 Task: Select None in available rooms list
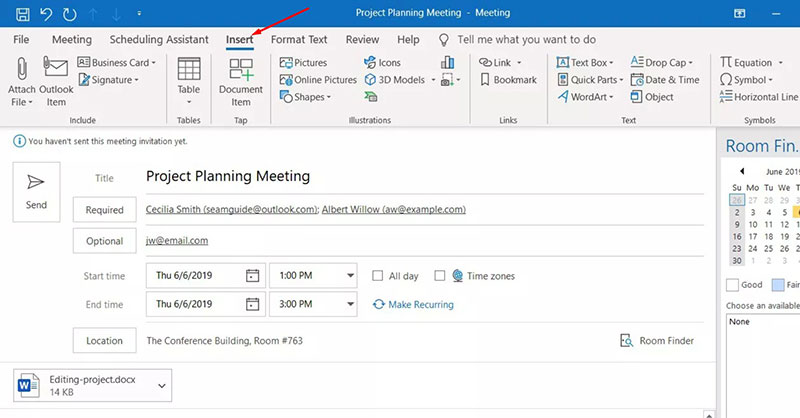coord(739,322)
